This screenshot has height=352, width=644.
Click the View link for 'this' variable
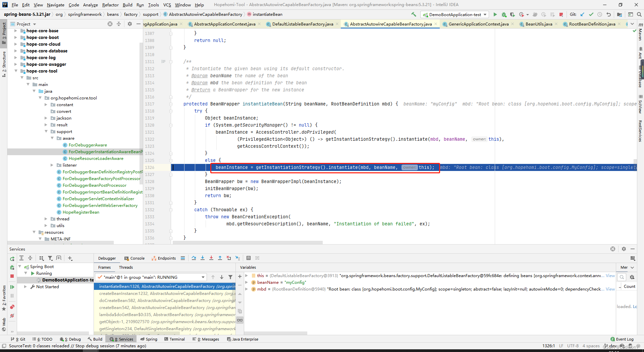pos(610,275)
